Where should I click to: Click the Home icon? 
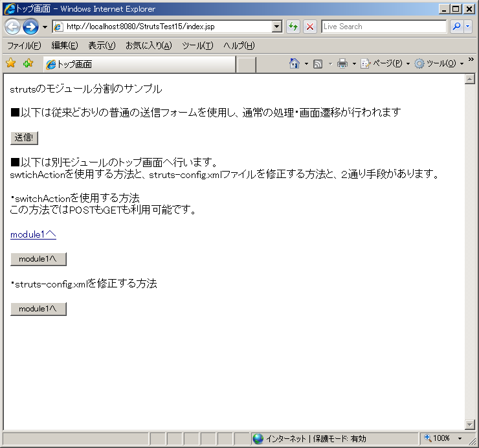(x=294, y=63)
